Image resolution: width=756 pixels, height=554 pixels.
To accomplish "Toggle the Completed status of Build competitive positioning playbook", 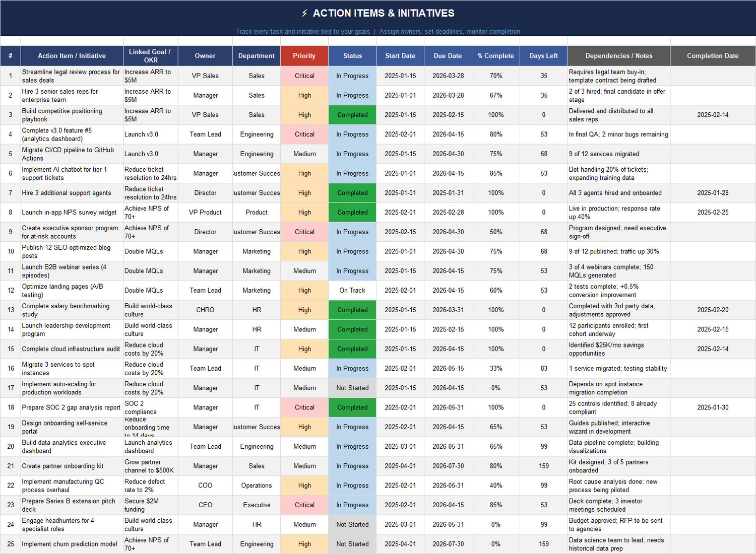I will pyautogui.click(x=352, y=115).
